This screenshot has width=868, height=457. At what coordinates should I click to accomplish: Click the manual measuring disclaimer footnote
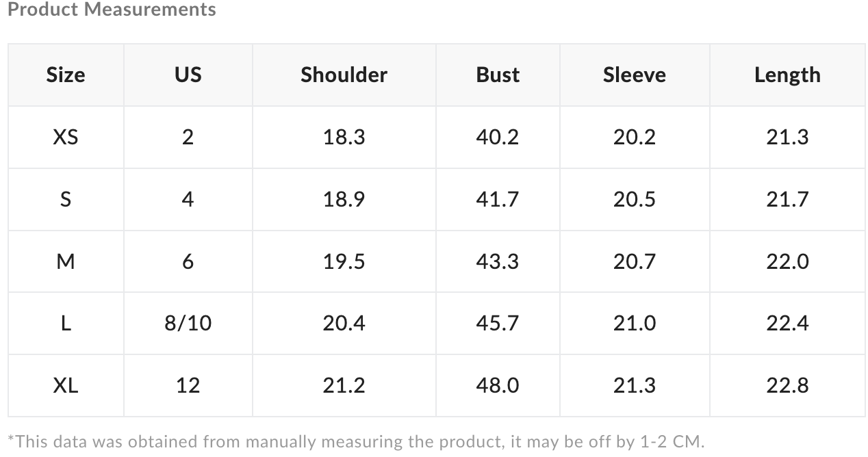point(355,441)
